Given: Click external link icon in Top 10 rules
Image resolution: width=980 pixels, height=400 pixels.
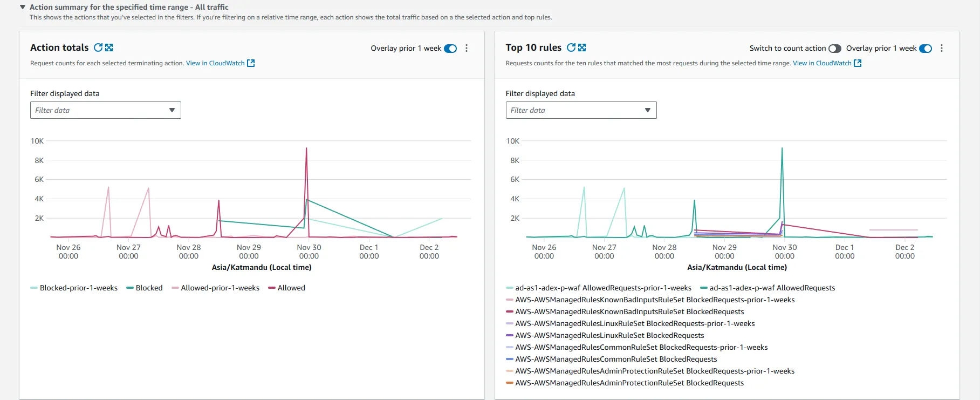Looking at the screenshot, I should point(858,63).
